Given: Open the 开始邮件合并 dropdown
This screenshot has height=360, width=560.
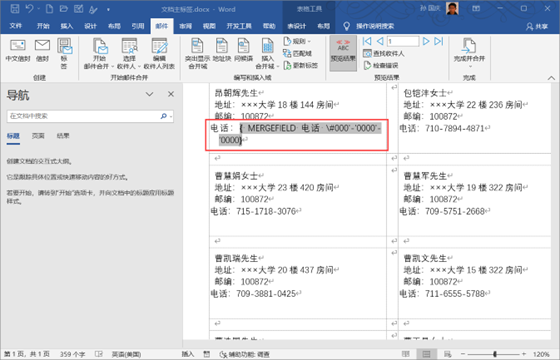Looking at the screenshot, I should click(99, 54).
